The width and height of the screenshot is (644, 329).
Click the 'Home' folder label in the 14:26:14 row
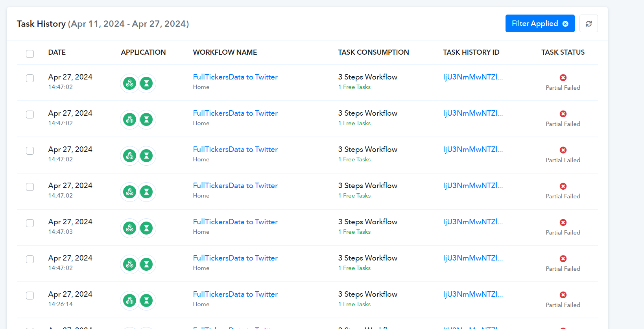tap(201, 304)
